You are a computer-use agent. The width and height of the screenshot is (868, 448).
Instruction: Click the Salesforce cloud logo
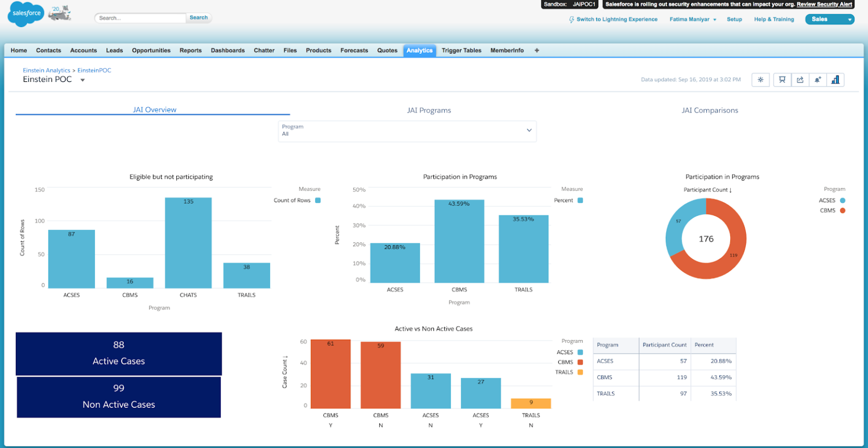pos(26,14)
